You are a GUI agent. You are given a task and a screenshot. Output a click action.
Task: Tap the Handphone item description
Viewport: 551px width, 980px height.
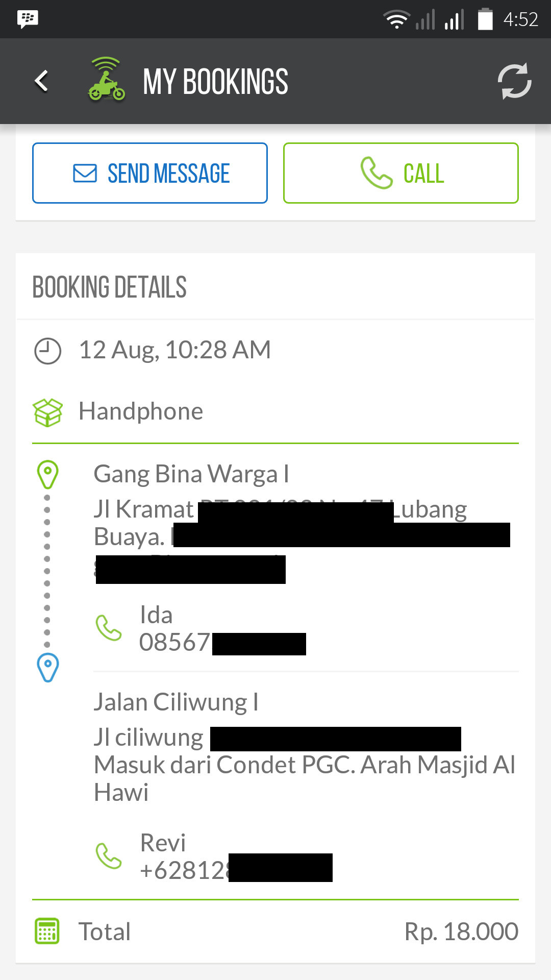point(141,411)
